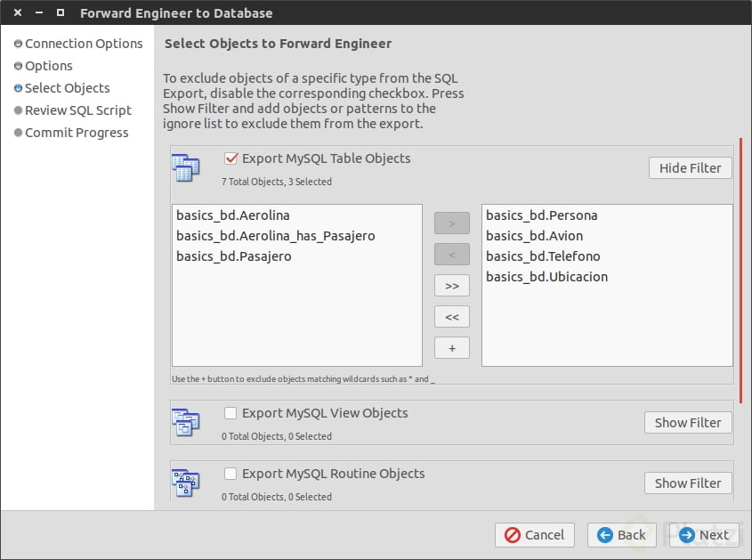752x560 pixels.
Task: Click the double right arrow to move all objects
Action: pos(451,285)
